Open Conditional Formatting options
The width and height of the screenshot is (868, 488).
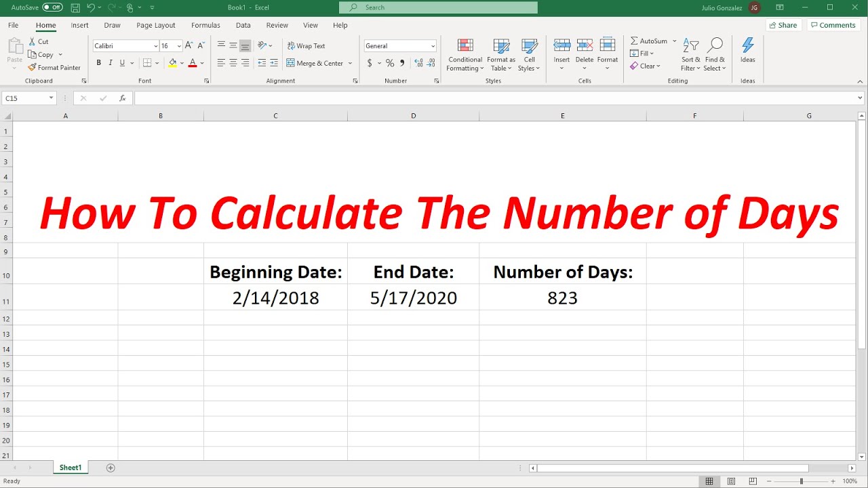(465, 54)
